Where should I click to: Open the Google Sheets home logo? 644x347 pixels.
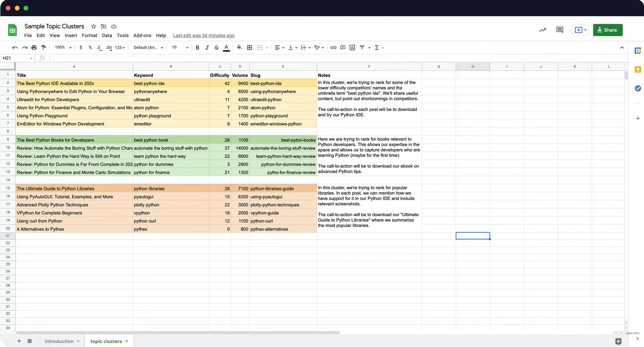click(12, 30)
